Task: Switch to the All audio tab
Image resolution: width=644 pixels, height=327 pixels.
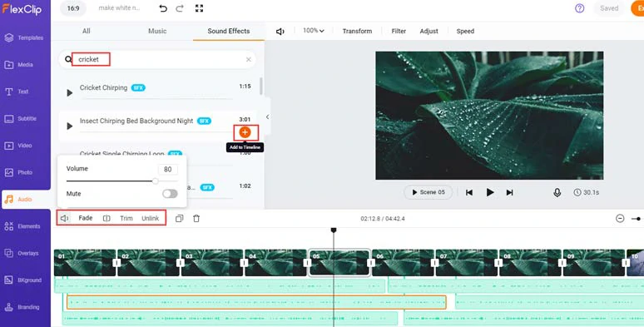Action: click(x=87, y=31)
